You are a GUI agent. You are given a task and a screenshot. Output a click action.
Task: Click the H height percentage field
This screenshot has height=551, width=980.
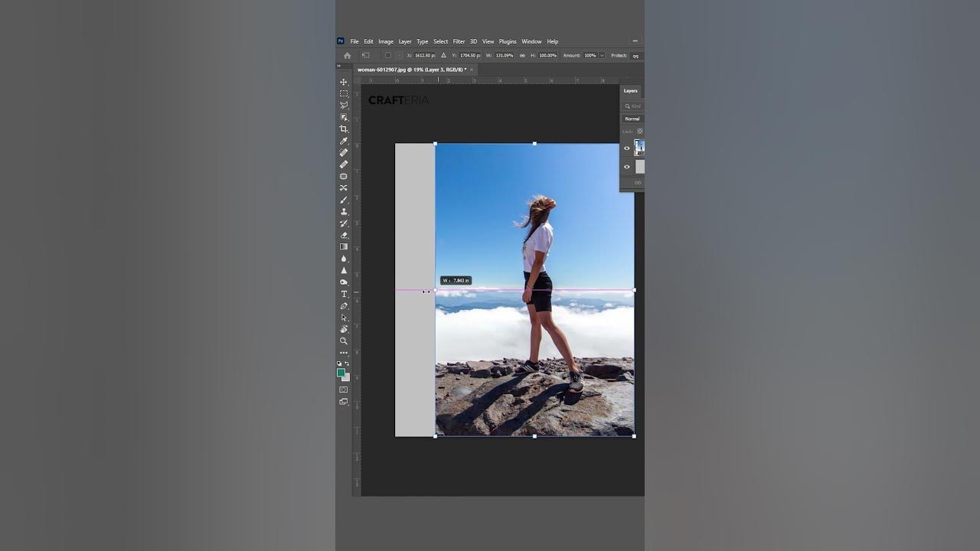548,55
